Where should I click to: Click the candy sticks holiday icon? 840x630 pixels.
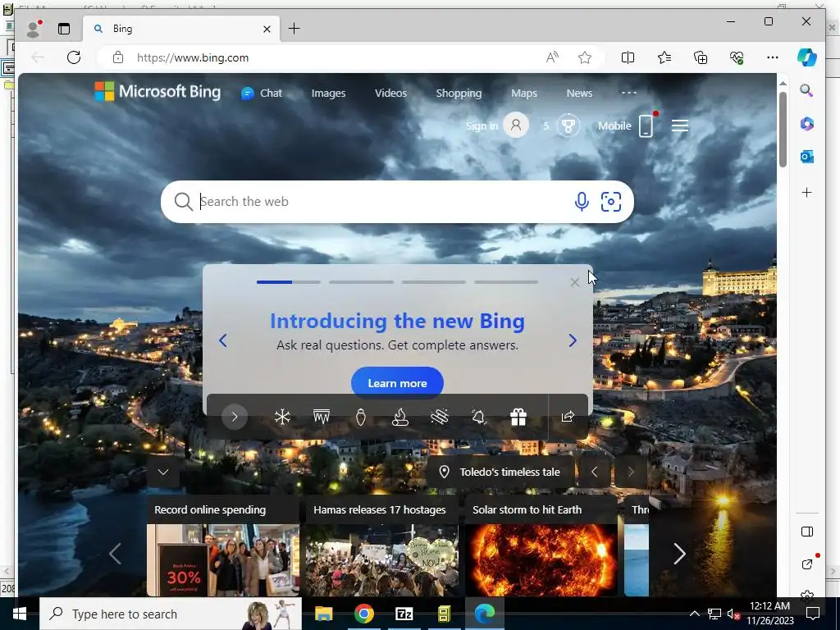click(x=440, y=417)
